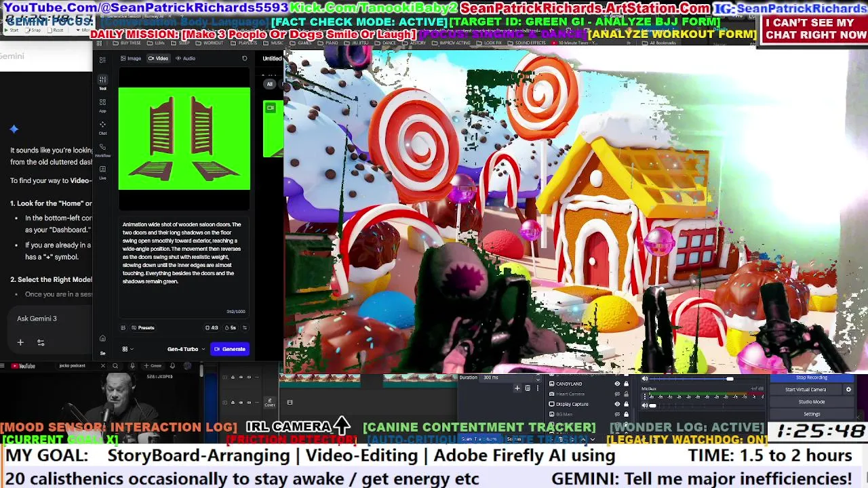Open the three-dot menu beside trash icon

pyautogui.click(x=538, y=388)
